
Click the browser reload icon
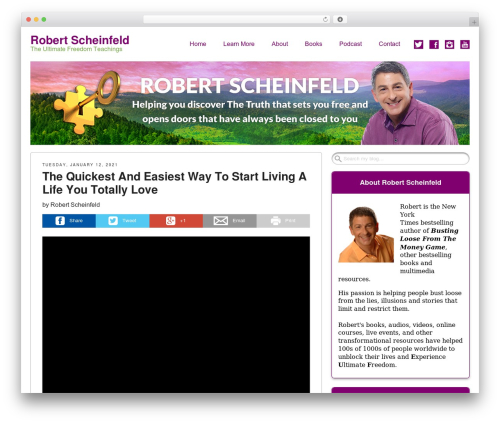[325, 19]
